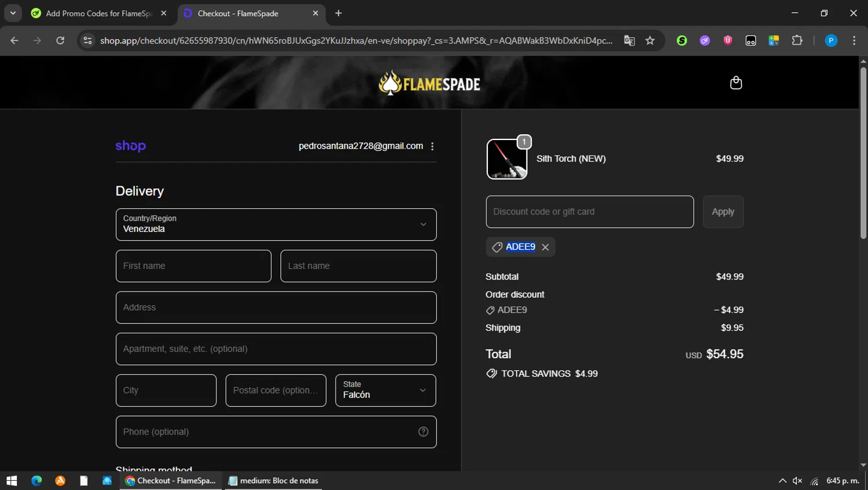The width and height of the screenshot is (868, 490).
Task: Click the Sith Torch (NEW) product name
Action: 571,159
